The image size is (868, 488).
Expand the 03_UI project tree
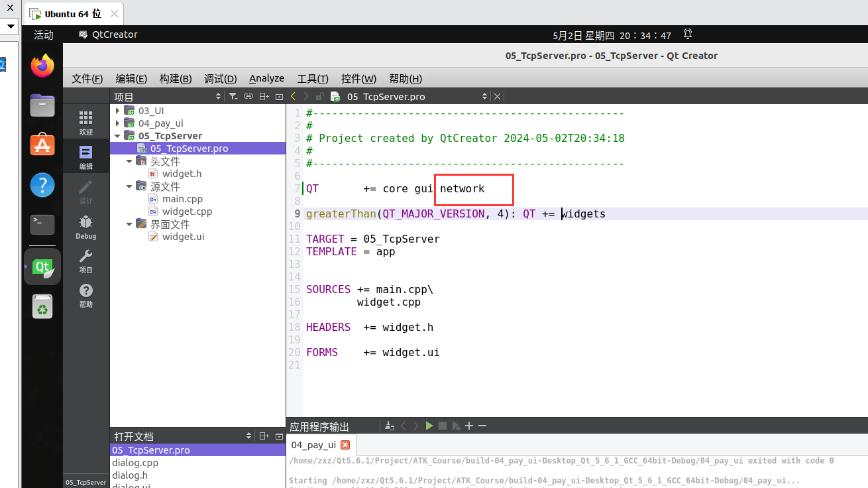[x=117, y=111]
